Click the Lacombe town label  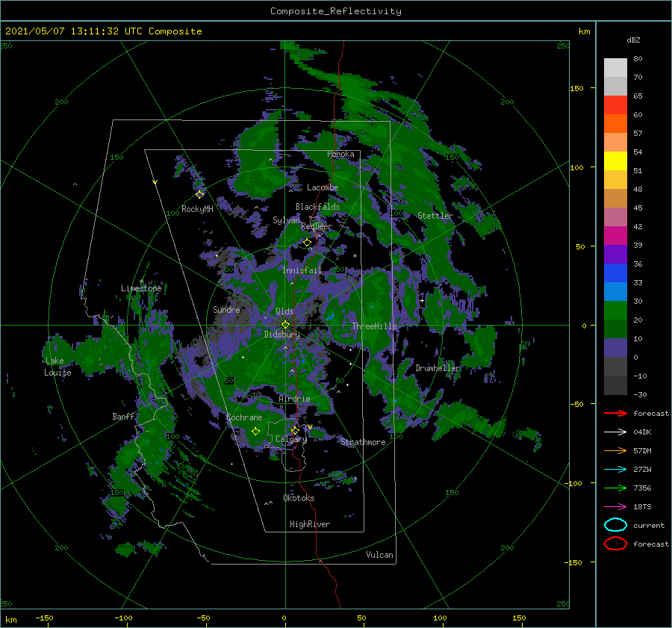click(x=323, y=187)
